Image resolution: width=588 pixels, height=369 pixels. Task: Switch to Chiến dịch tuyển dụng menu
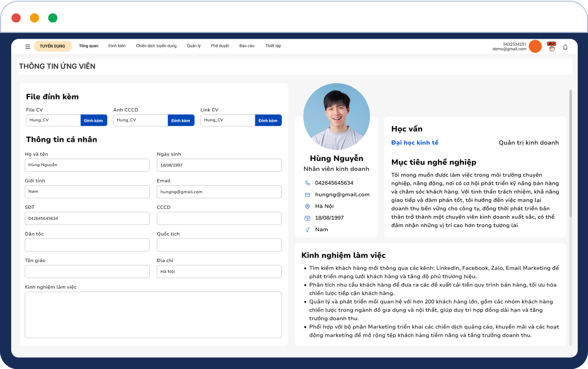(x=156, y=46)
